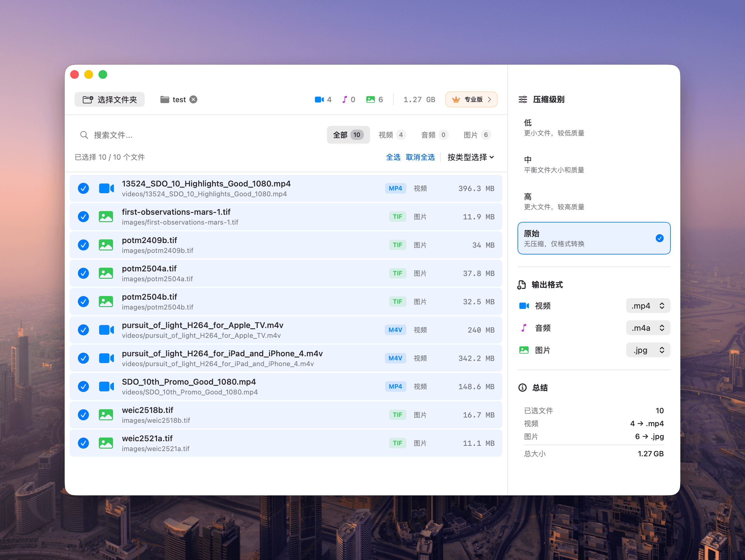Click the image icon of weic2518b.tif
745x560 pixels.
coord(106,415)
